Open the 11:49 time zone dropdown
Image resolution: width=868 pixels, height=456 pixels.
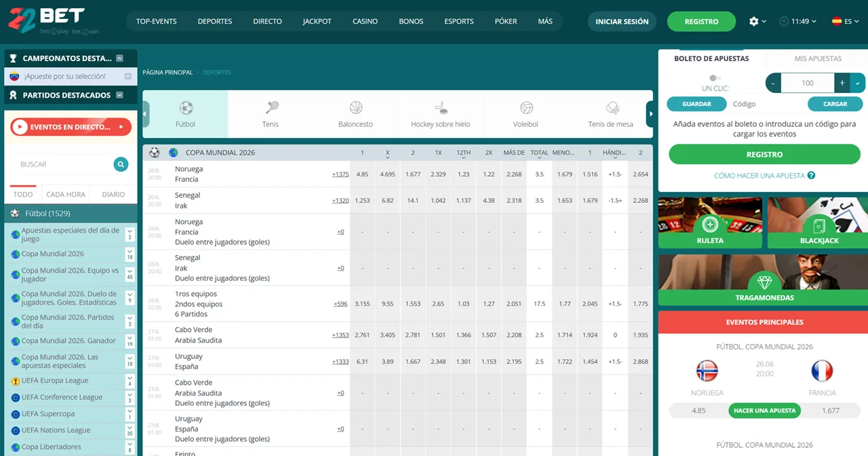798,22
